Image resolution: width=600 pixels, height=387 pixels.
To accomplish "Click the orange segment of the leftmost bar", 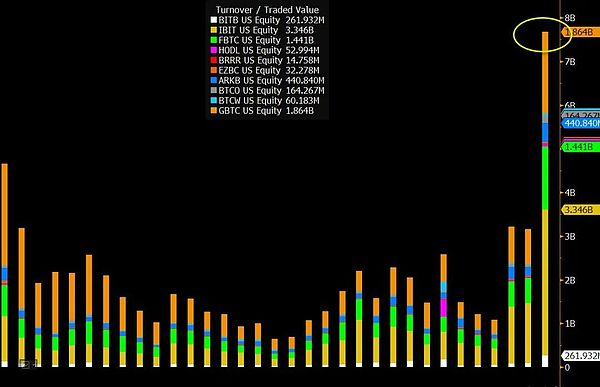I will 5,216.
